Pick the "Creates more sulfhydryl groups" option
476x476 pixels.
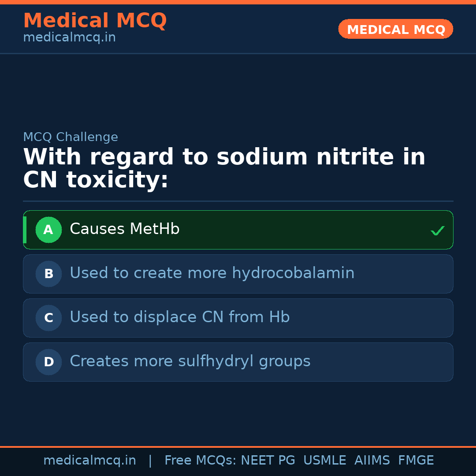click(x=190, y=361)
